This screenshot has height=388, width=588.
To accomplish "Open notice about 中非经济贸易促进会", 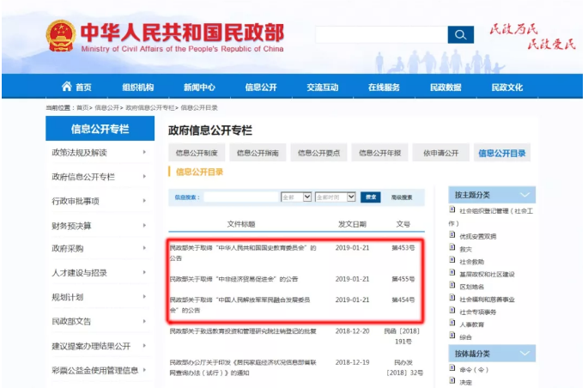I will click(x=233, y=279).
